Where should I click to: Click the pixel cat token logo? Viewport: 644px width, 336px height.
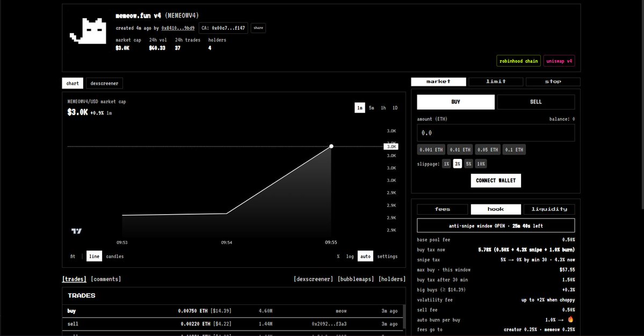(88, 31)
